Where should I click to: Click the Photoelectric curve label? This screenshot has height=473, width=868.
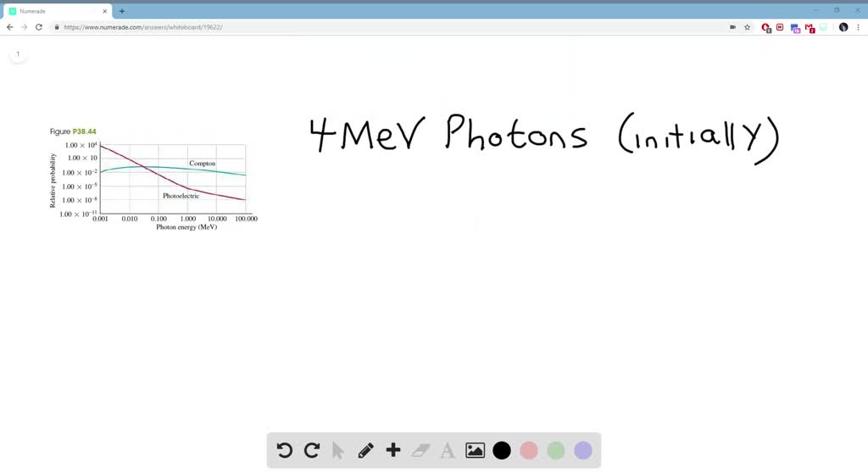[181, 196]
